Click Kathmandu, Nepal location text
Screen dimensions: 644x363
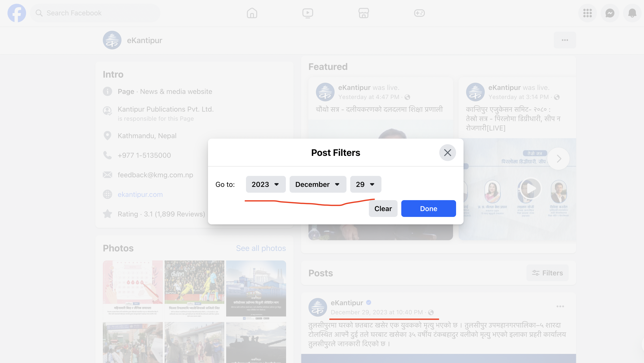147,136
